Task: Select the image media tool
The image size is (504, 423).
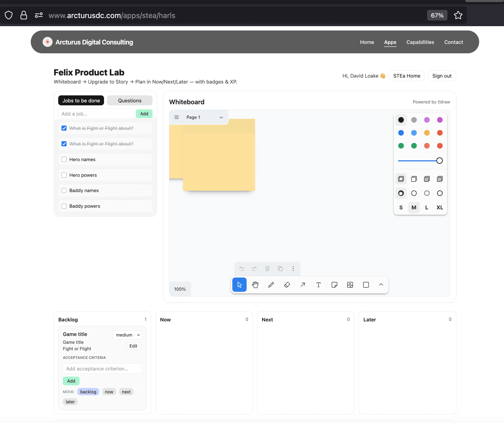Action: pos(350,285)
